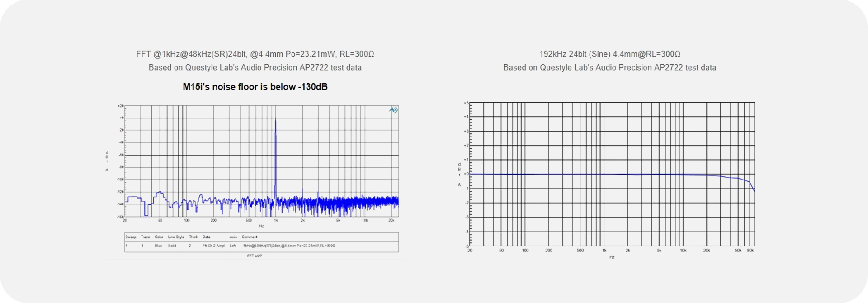Click the "Fft.Ch.2 Ampl" data cell
This screenshot has width=868, height=303.
pos(213,246)
